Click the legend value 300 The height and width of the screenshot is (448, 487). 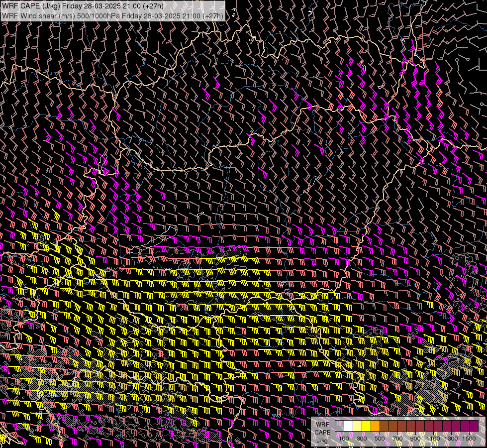coord(362,439)
